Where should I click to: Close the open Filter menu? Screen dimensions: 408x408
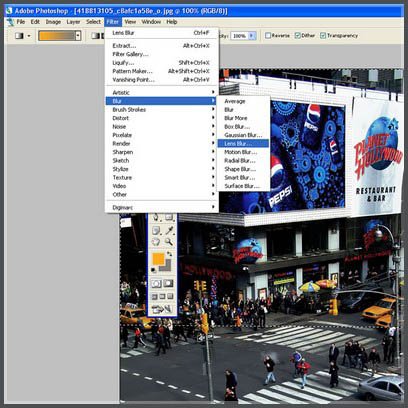(x=113, y=22)
